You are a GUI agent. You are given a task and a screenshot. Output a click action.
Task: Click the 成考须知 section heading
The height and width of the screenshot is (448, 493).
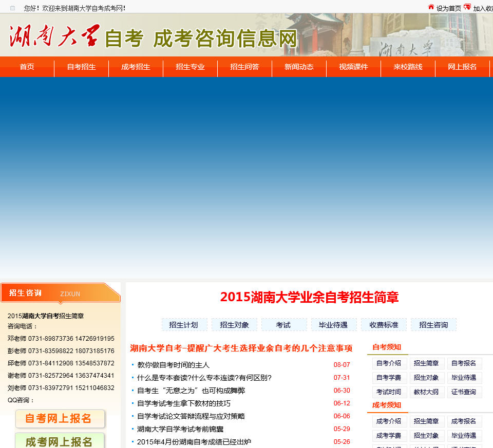click(x=387, y=405)
